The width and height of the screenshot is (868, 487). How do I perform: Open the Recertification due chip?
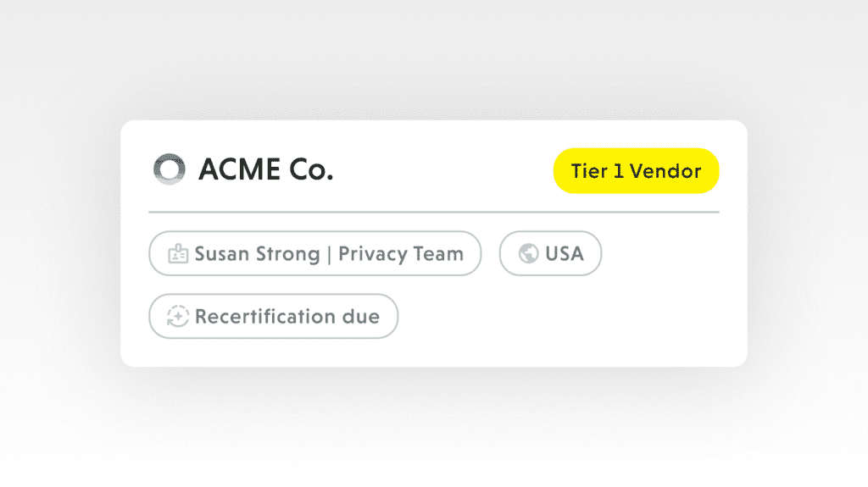coord(273,317)
